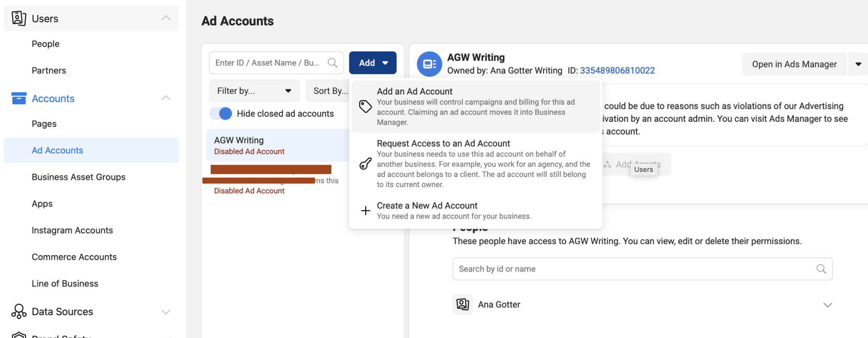Select AGW Writing disabled ad account row
The height and width of the screenshot is (338, 868).
[x=278, y=145]
